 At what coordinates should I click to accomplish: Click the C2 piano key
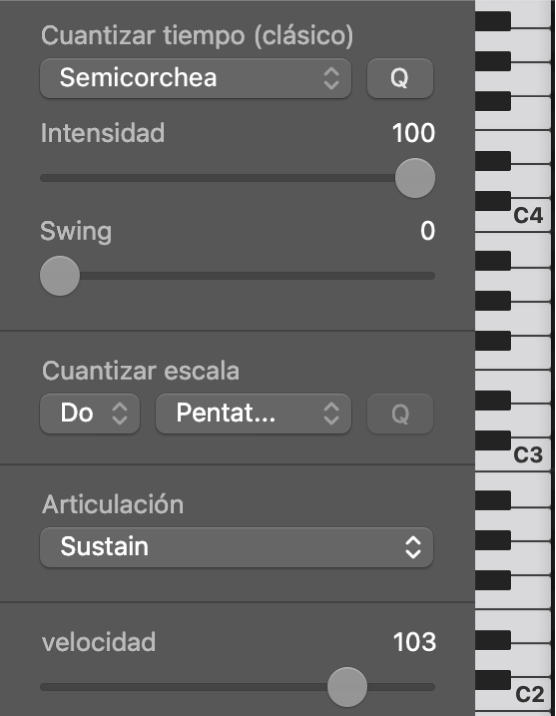[x=530, y=695]
